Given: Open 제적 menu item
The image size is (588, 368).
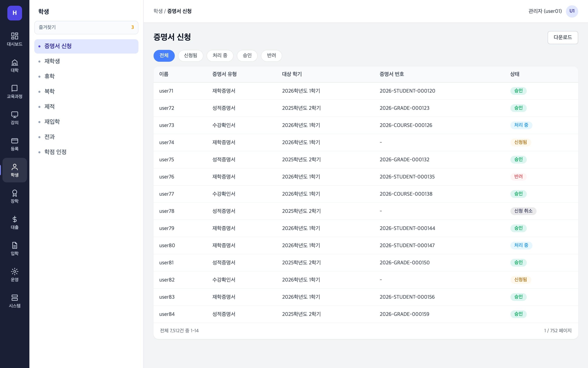Looking at the screenshot, I should 86,107.
